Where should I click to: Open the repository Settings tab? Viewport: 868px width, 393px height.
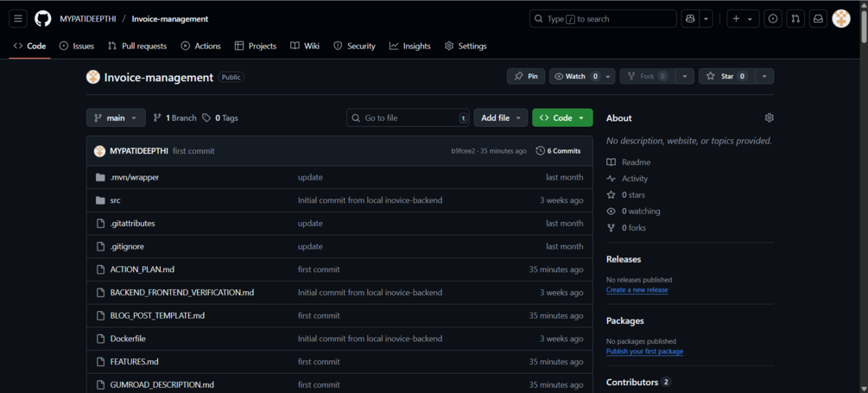coord(466,46)
